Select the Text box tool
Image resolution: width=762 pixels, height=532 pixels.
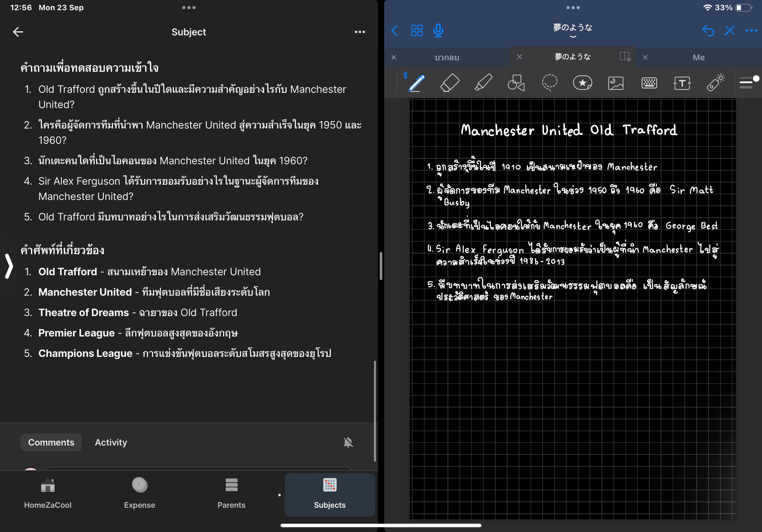(682, 83)
